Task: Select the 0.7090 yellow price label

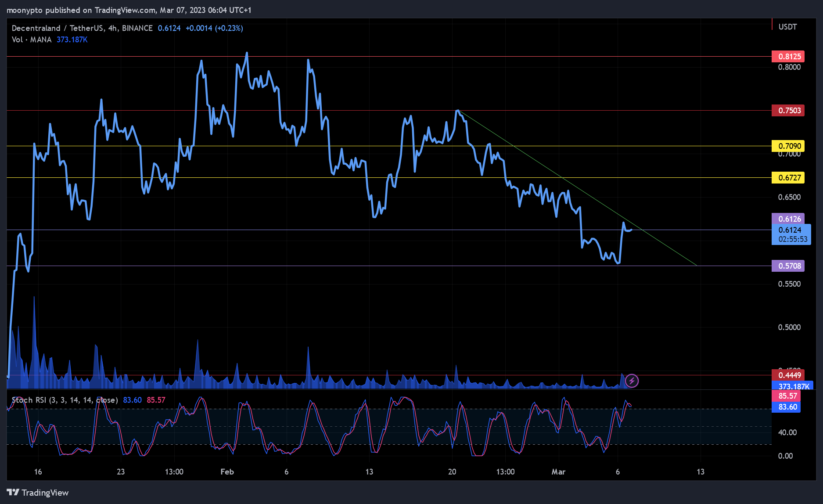Action: click(788, 146)
